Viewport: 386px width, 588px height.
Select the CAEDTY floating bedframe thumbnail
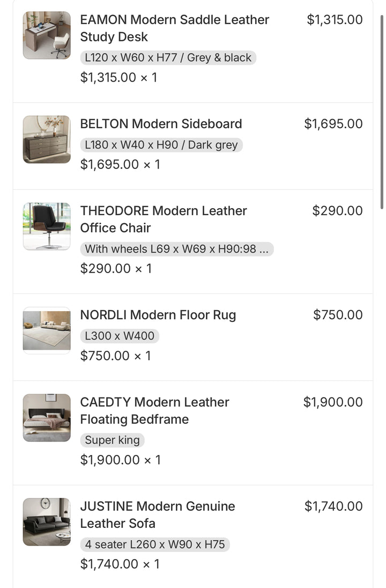click(x=47, y=418)
